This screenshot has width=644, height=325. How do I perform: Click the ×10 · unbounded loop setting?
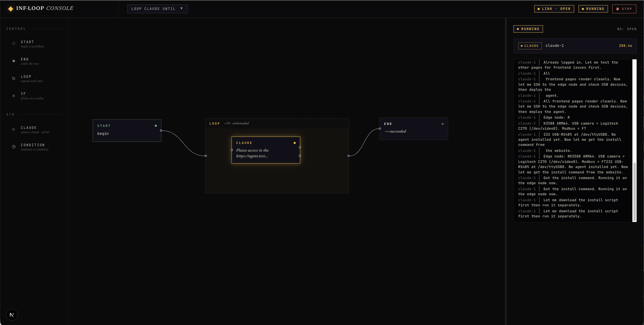(x=236, y=123)
